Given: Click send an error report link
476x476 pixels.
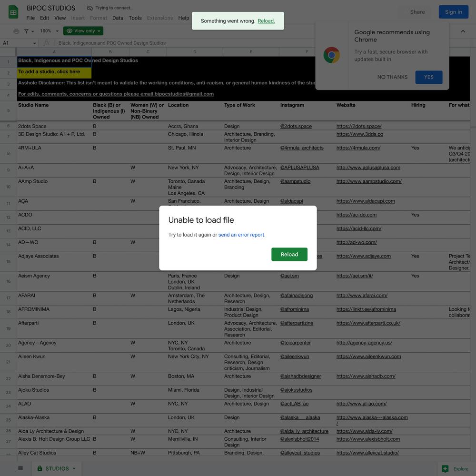Looking at the screenshot, I should point(241,235).
